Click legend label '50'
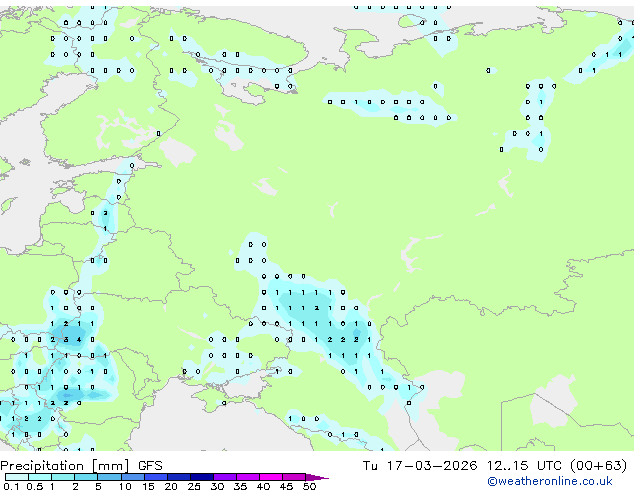 click(x=309, y=486)
